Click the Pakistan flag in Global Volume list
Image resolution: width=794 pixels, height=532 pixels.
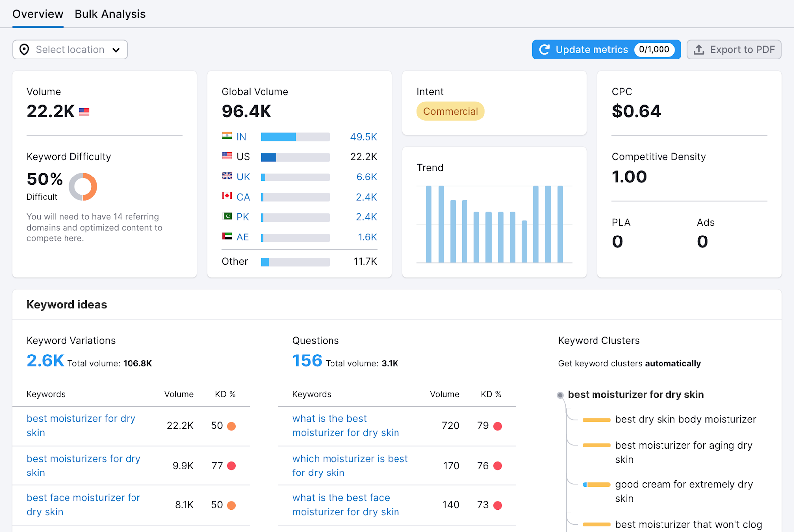227,217
